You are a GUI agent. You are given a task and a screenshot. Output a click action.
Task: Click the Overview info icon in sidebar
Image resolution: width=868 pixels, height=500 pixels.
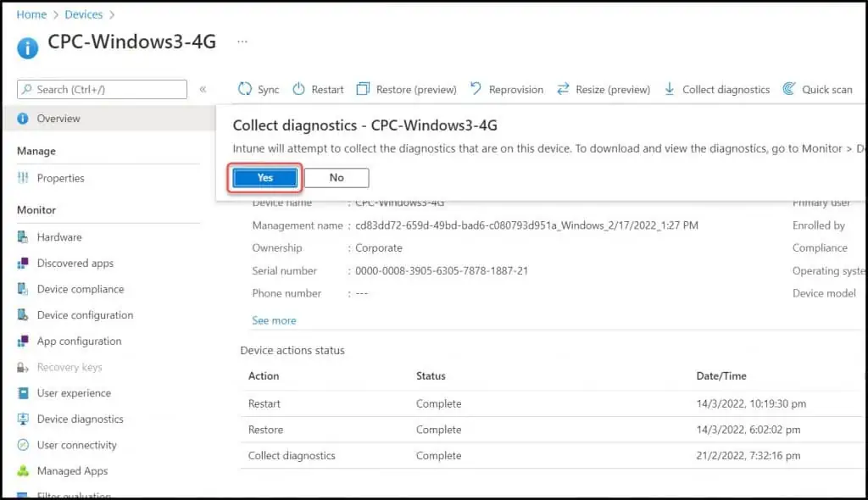[x=23, y=119]
